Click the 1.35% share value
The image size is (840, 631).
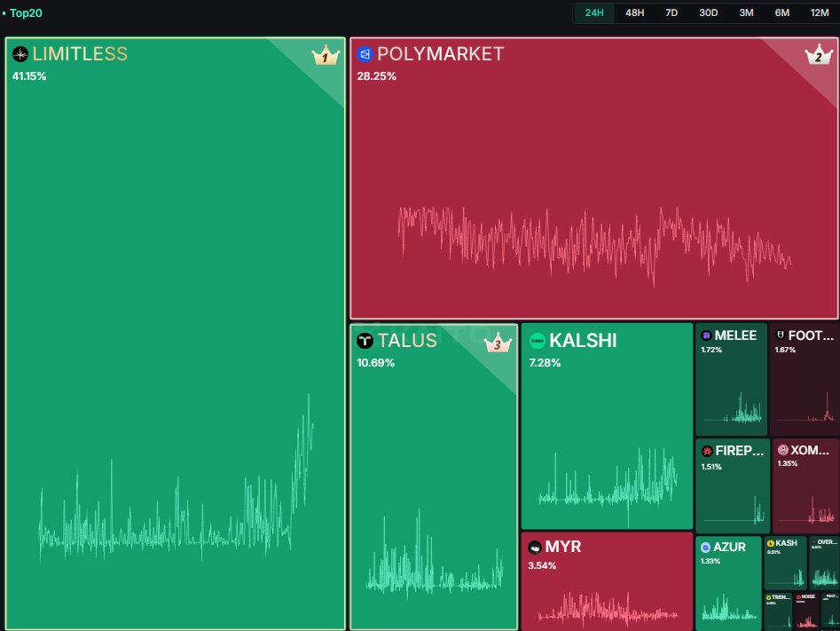[x=788, y=464]
